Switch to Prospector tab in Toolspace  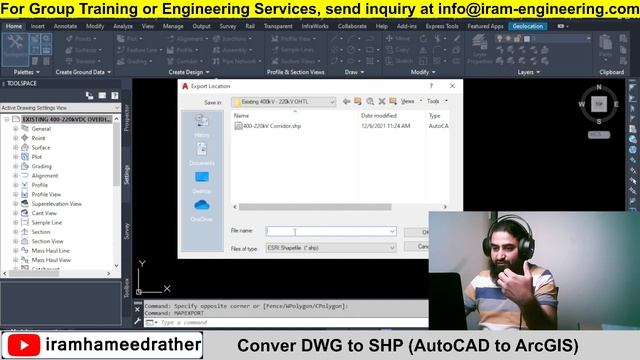click(x=127, y=118)
